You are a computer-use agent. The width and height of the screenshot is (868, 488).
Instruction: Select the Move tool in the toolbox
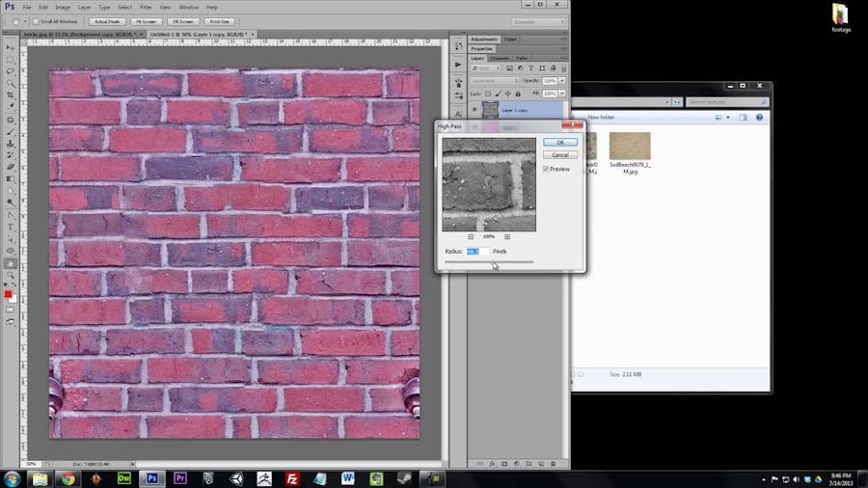11,47
